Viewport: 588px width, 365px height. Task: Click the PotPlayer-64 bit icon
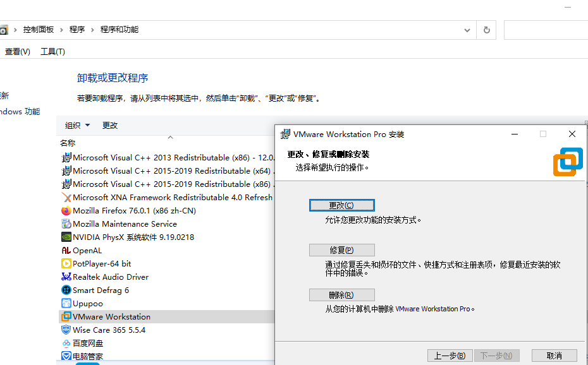66,263
